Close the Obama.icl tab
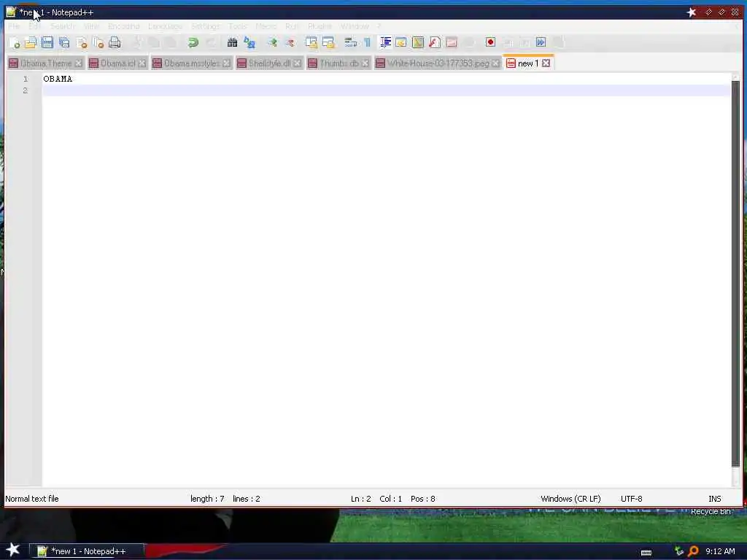This screenshot has width=747, height=560. tap(142, 63)
